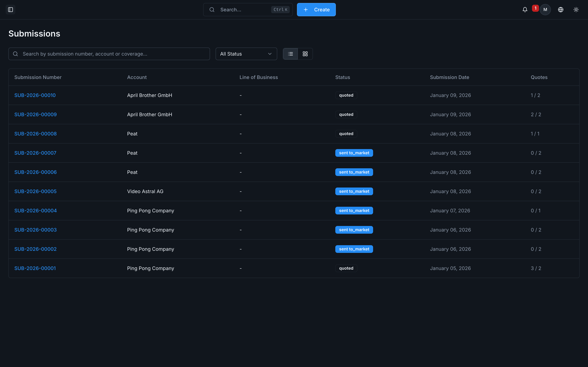This screenshot has height=367, width=588.
Task: Click the Status column header
Action: (x=343, y=77)
